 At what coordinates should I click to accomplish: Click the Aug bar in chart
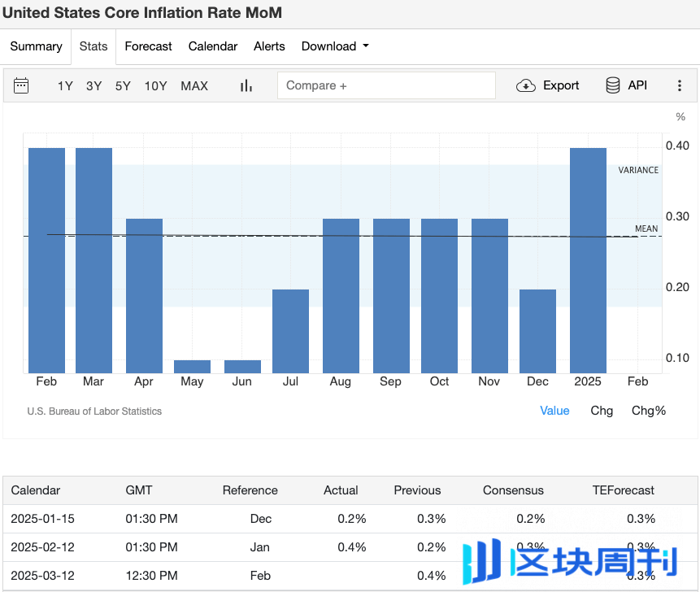point(341,296)
